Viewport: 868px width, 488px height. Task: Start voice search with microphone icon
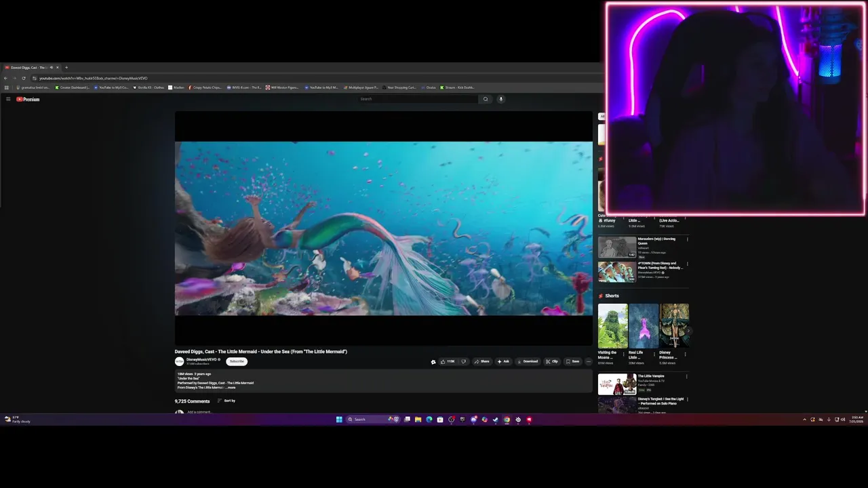click(501, 99)
